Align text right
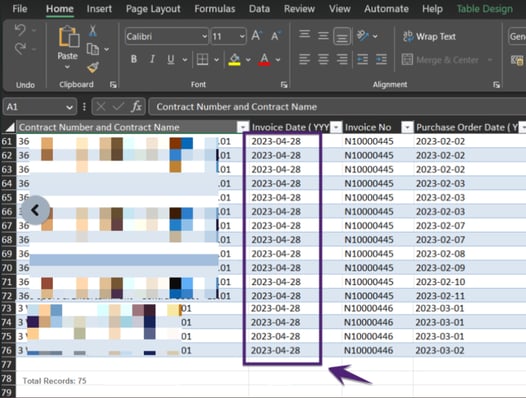 (x=342, y=59)
